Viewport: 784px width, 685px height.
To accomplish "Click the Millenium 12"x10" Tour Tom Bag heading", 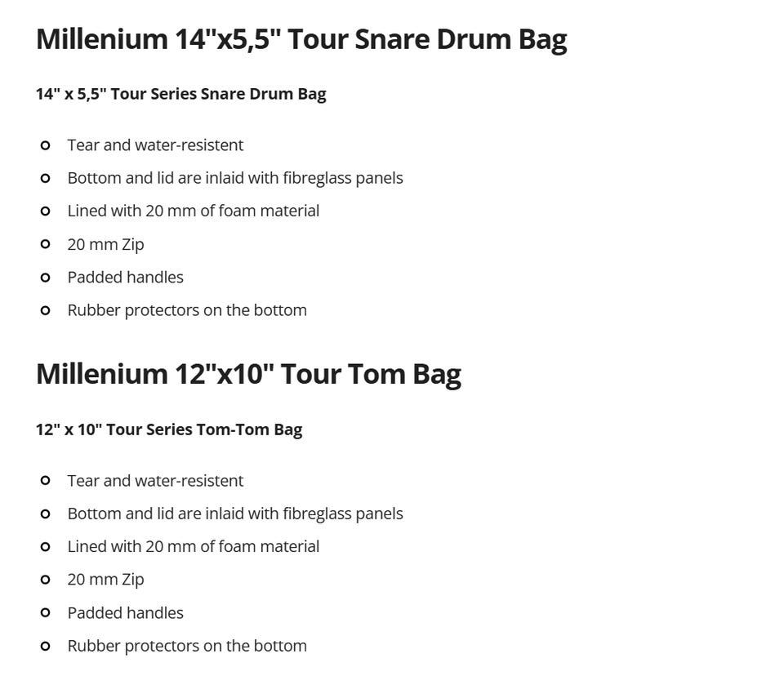I will (248, 375).
